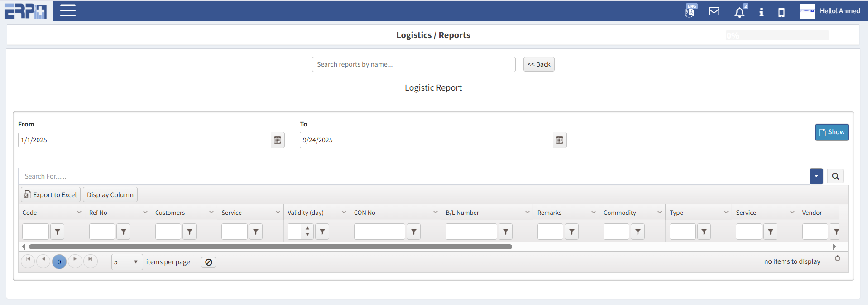Open the mail envelope icon

click(714, 11)
